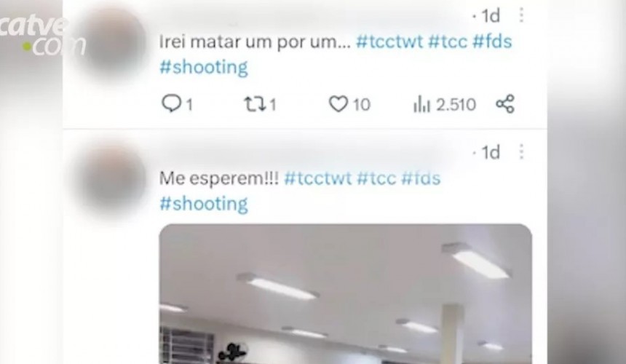Screen dimensions: 626x364
Task: Open #tcc hashtag in first tweet
Action: pyautogui.click(x=448, y=41)
